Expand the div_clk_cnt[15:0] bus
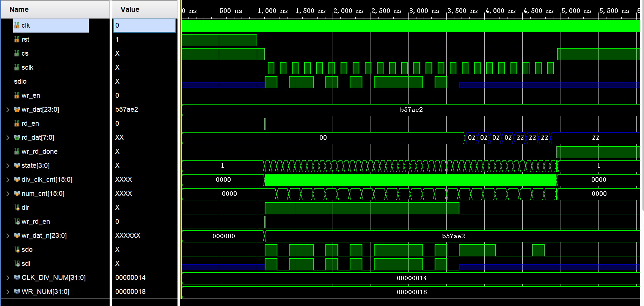 coord(8,180)
